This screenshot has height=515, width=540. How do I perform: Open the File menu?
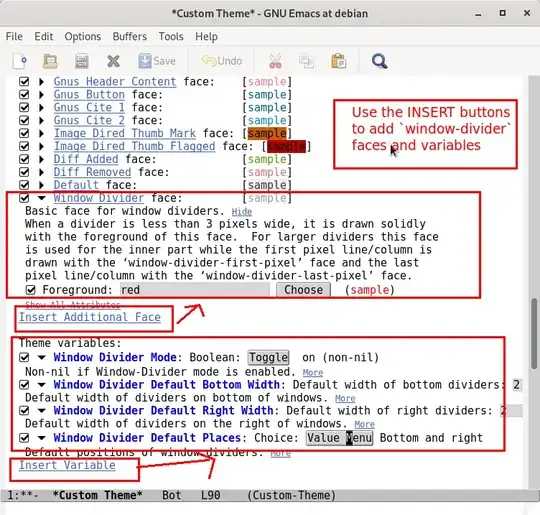pos(14,37)
